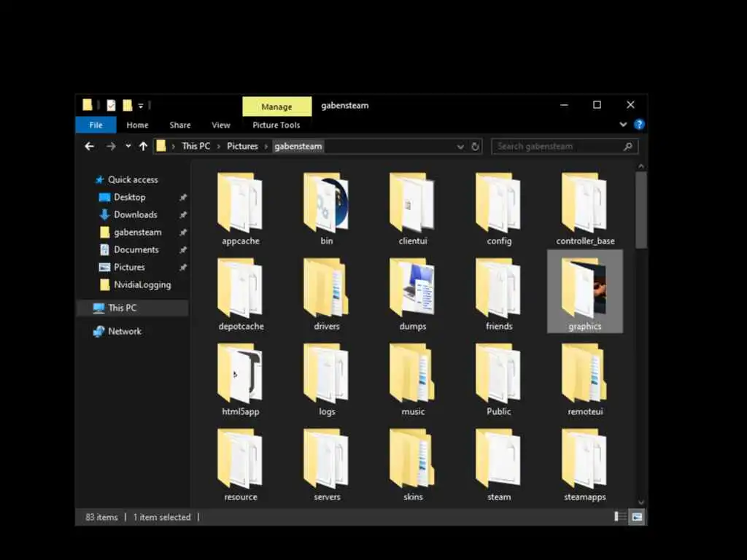Screen dimensions: 747x560
Task: Open Customize Quick Access Toolbar dropdown
Action: coord(141,106)
